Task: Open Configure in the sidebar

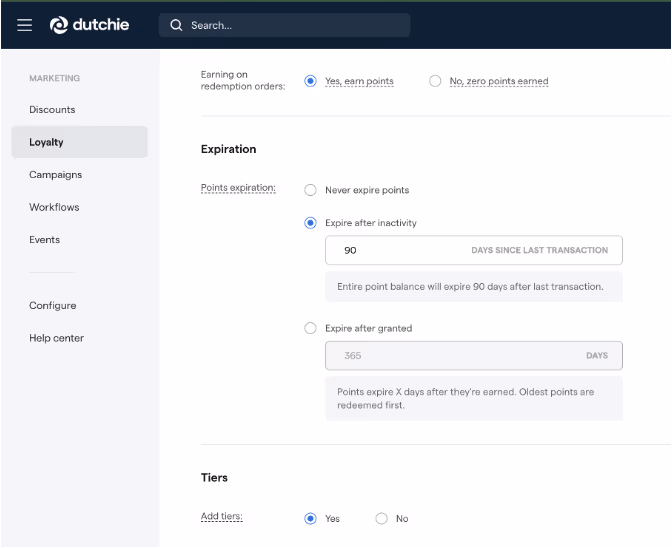Action: 53,306
